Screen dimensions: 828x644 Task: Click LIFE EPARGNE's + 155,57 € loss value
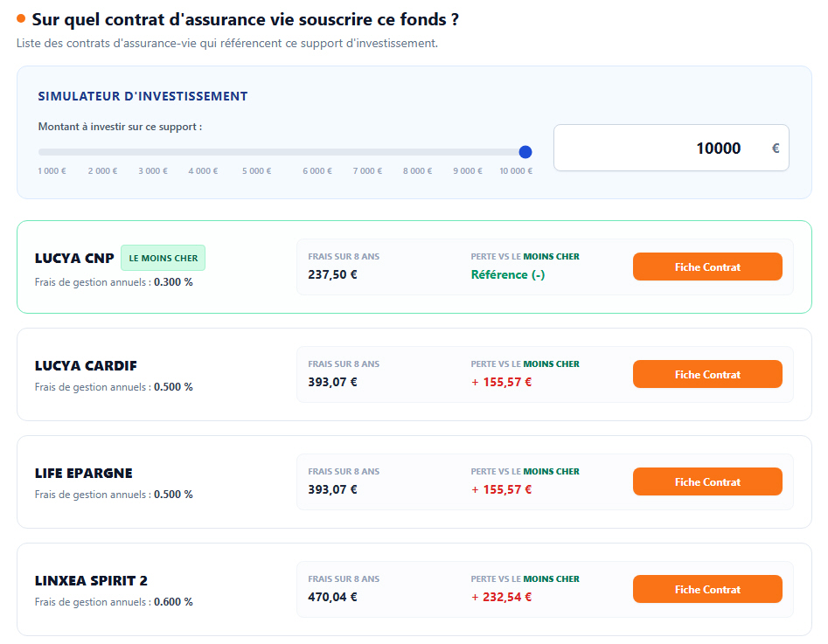502,489
